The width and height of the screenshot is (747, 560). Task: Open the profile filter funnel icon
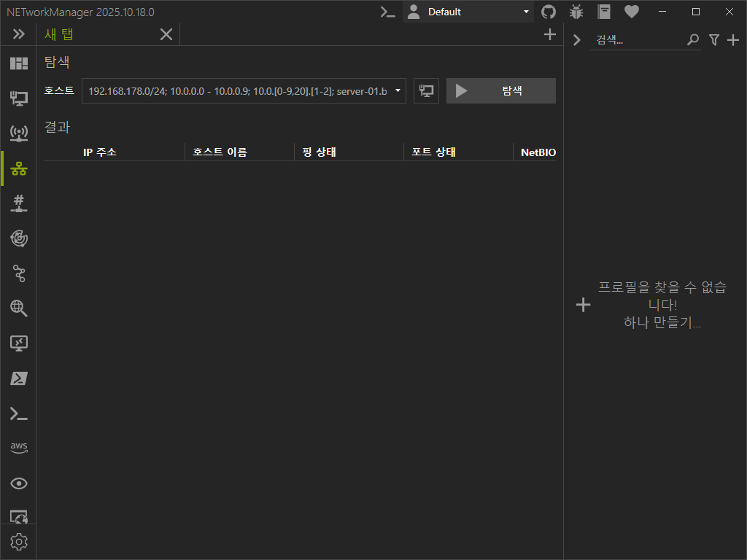713,40
